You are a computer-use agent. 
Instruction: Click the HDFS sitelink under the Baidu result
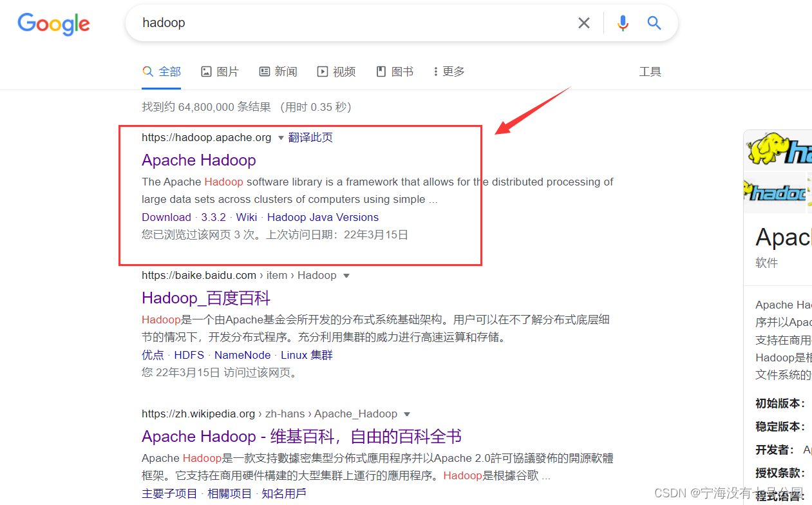(189, 355)
